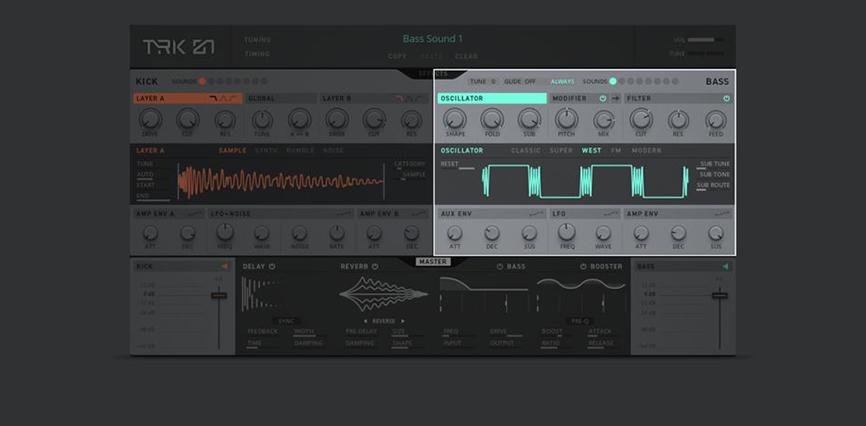Screen dimensions: 866x426
Task: Click the Bass Sound 1 preset name
Action: (x=432, y=39)
